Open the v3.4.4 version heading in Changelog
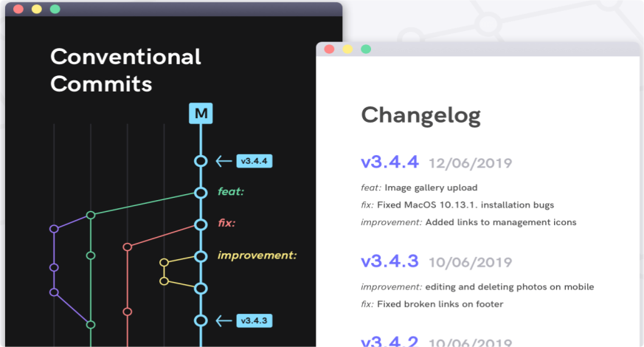This screenshot has height=347, width=644. 389,162
